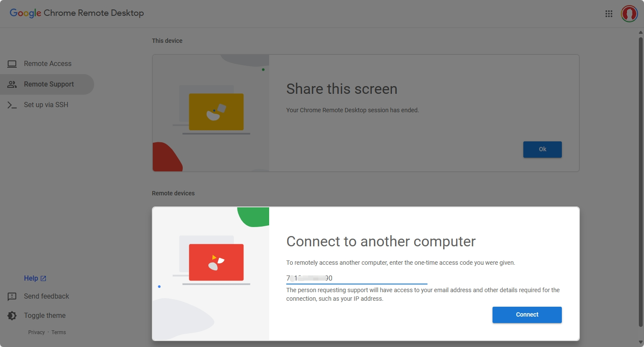Click the Toggle theme gear icon
644x347 pixels.
pos(12,316)
